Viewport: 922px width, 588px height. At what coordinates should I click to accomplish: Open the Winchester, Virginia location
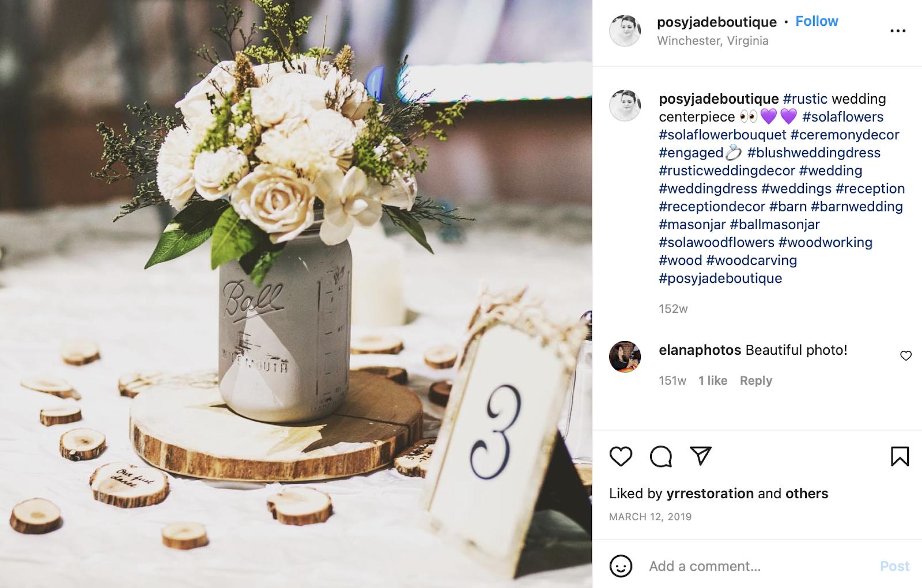click(713, 41)
